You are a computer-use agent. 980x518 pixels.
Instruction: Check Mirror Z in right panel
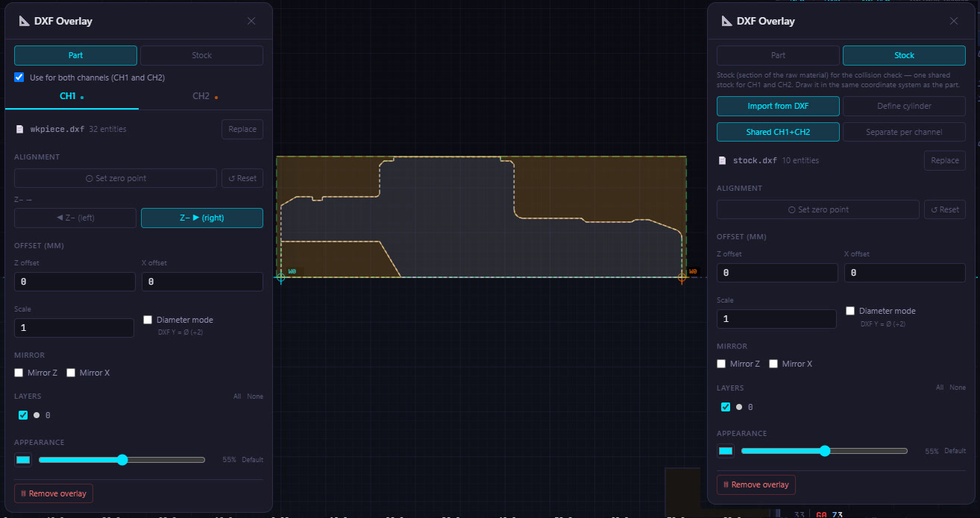(x=721, y=364)
